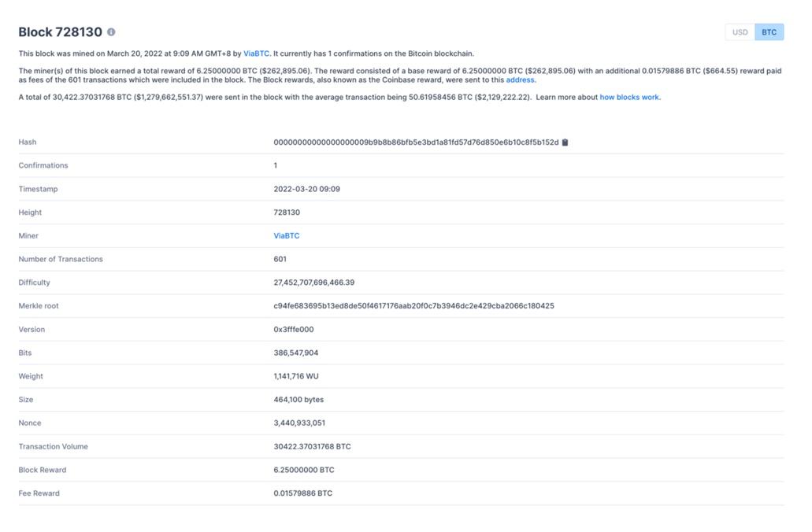The image size is (812, 532).
Task: Click the Weight row label
Action: (x=31, y=376)
